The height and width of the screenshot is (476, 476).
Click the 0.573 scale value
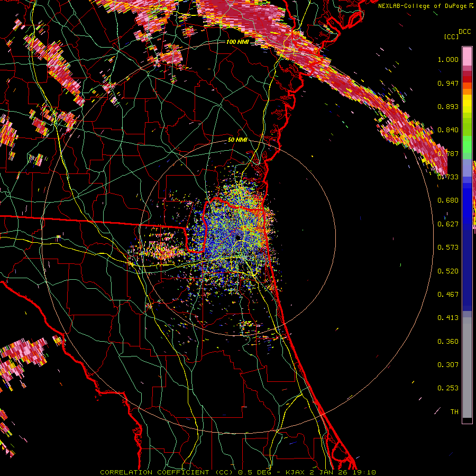click(x=448, y=248)
